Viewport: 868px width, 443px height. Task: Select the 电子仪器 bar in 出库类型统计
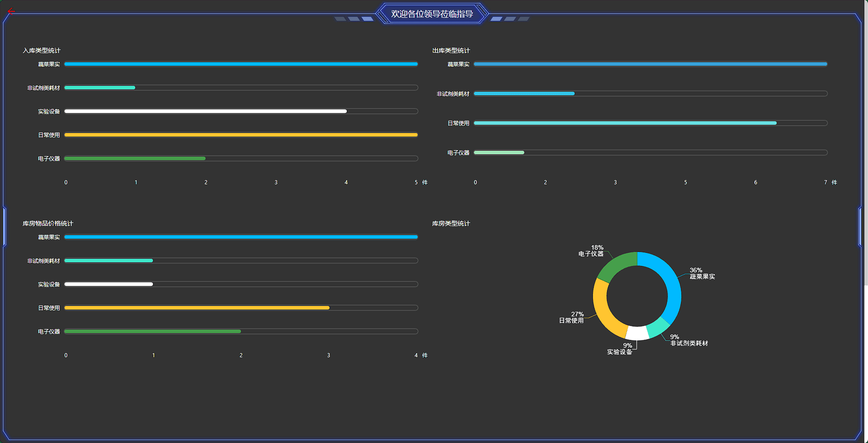coord(499,153)
